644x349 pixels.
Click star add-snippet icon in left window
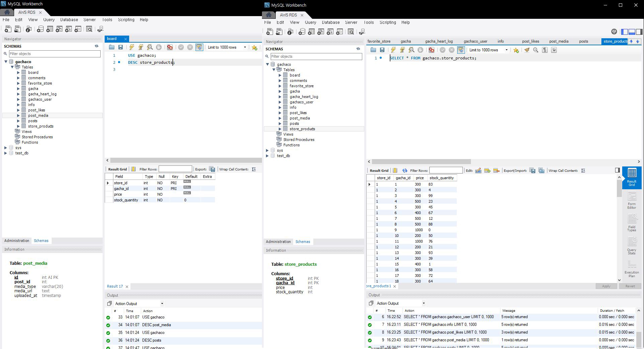pyautogui.click(x=255, y=47)
